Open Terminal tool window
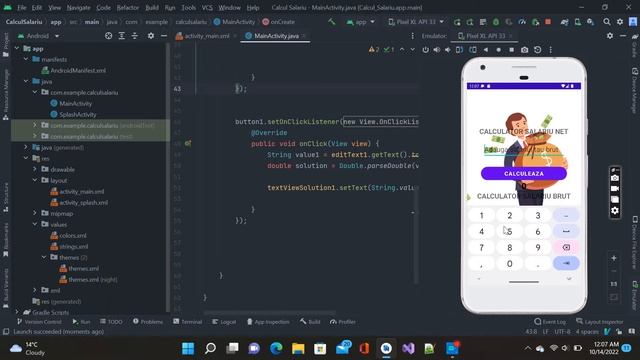The image size is (640, 360). point(188,322)
